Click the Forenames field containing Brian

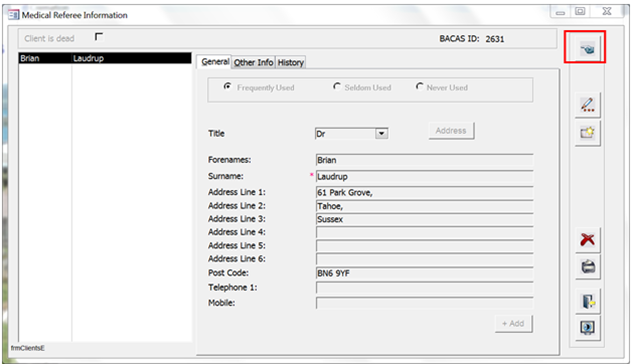425,160
